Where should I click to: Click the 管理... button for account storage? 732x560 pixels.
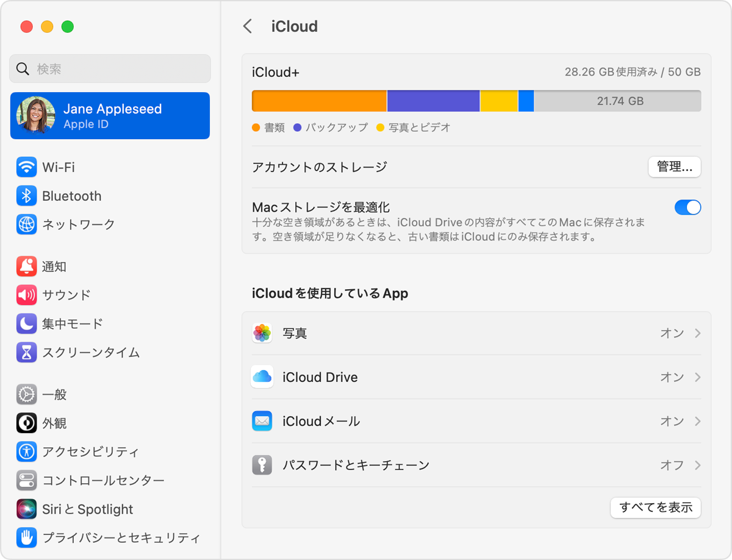pos(674,167)
